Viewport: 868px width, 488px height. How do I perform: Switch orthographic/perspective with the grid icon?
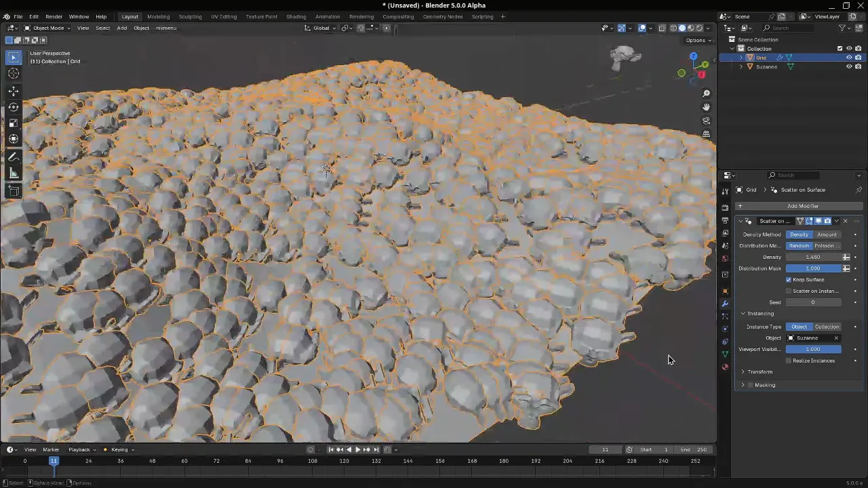[706, 134]
